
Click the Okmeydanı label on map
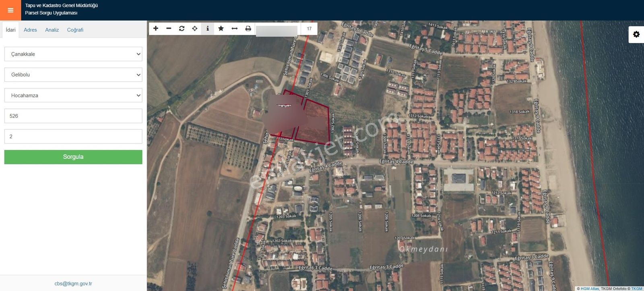click(423, 249)
